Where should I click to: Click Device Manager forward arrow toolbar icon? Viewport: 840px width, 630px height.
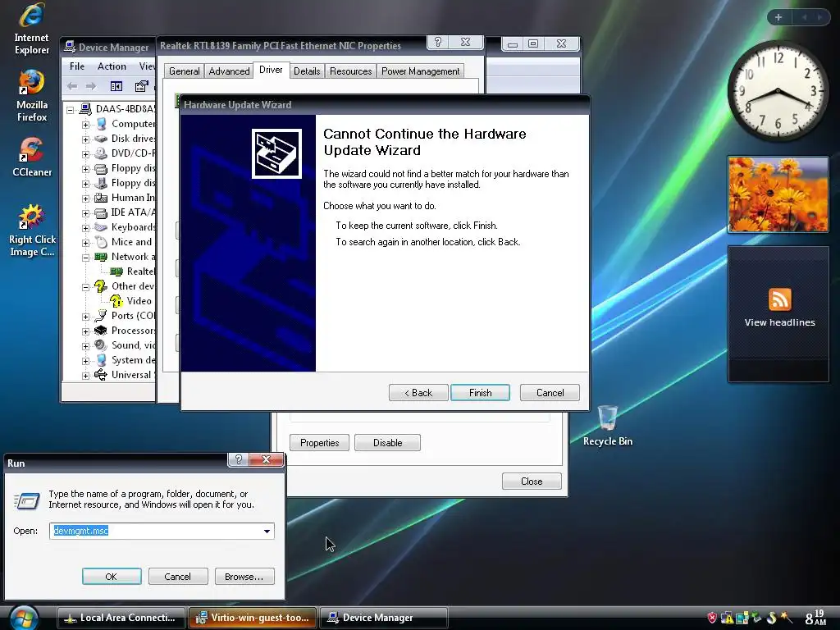pyautogui.click(x=91, y=86)
